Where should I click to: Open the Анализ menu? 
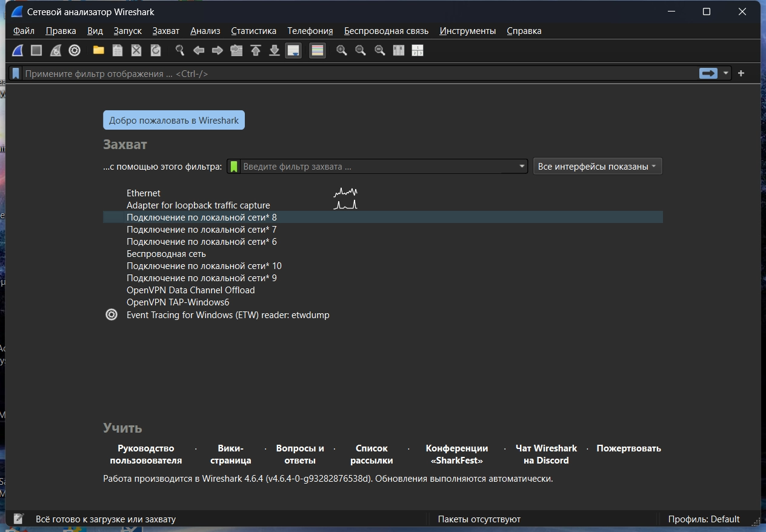[205, 31]
